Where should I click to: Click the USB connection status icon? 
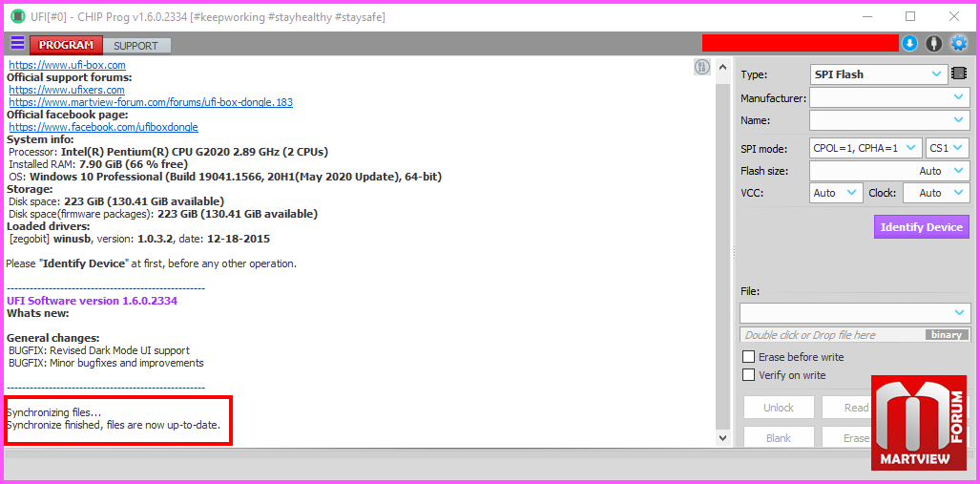pos(934,43)
